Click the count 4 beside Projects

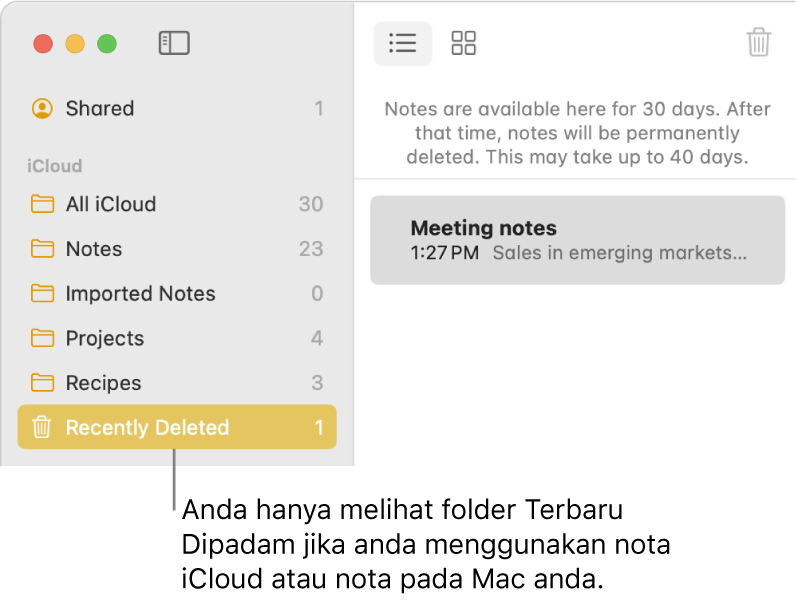point(317,338)
